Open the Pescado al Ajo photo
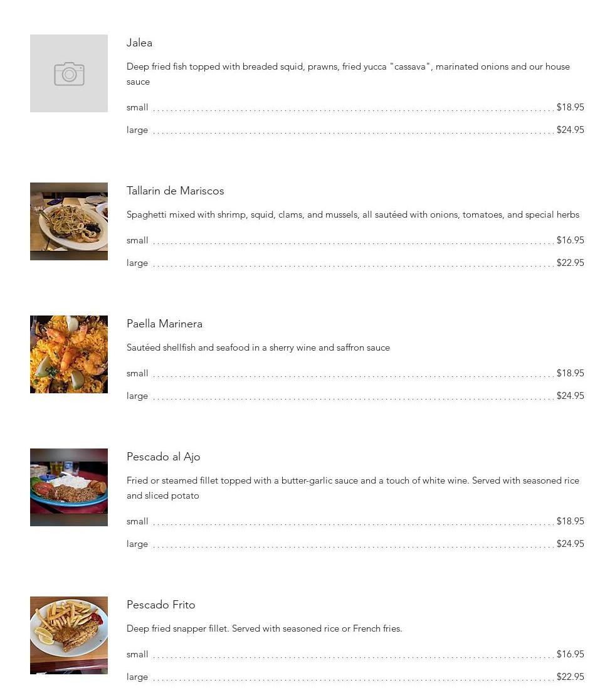 69,487
